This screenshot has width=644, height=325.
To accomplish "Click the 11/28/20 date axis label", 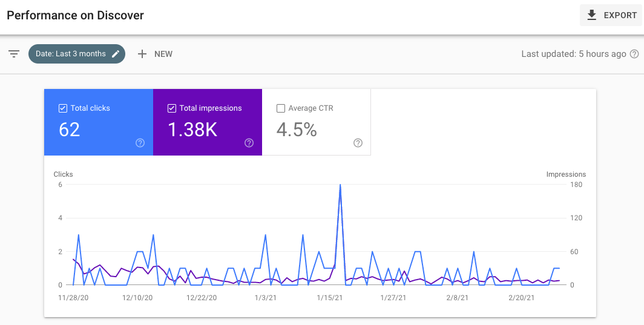I will (x=73, y=298).
